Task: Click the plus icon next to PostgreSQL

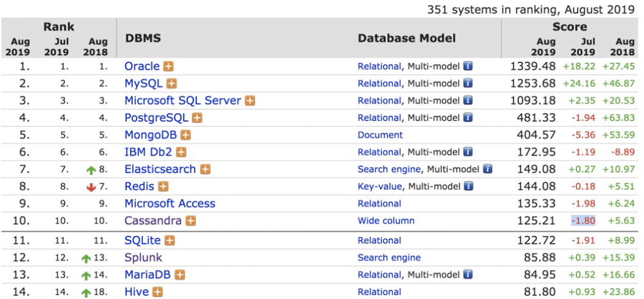Action: [197, 118]
